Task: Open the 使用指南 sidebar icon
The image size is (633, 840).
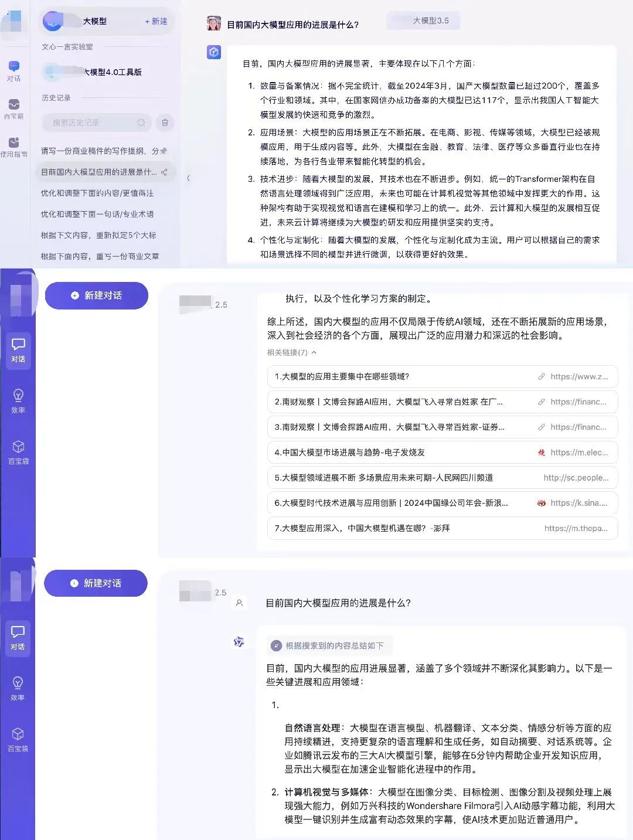Action: coord(14,142)
